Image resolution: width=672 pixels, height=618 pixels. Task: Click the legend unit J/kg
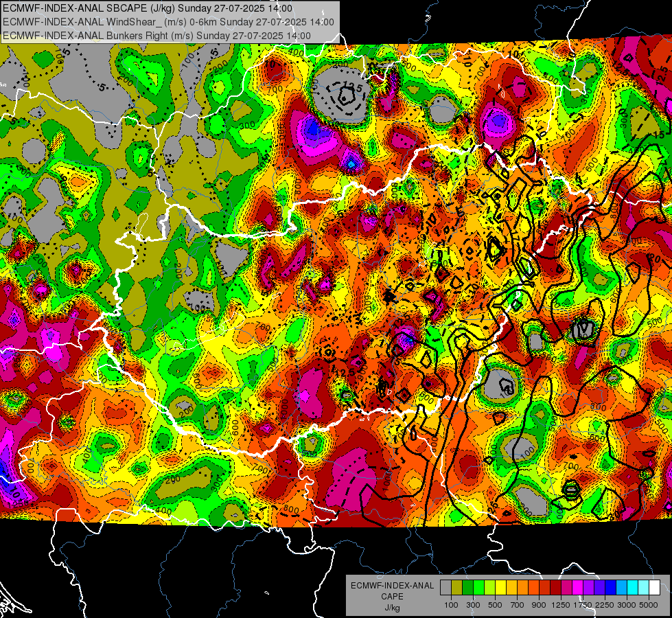coord(392,608)
